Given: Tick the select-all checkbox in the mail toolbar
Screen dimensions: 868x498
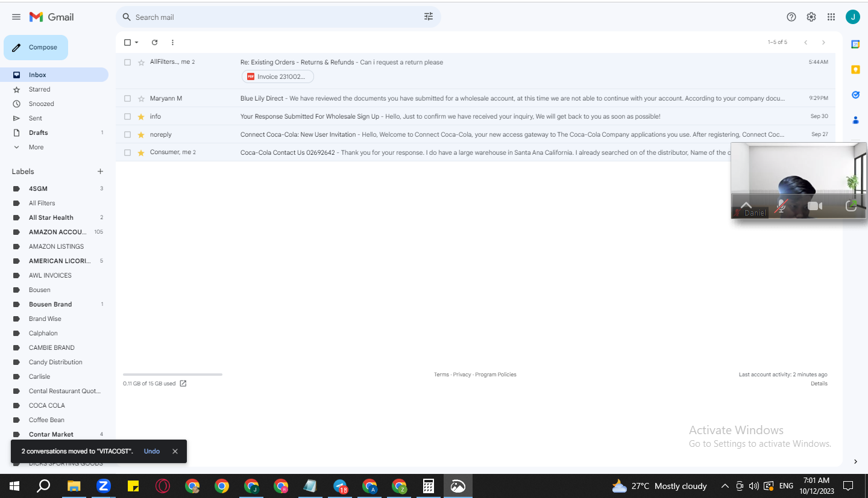Looking at the screenshot, I should click(x=127, y=42).
